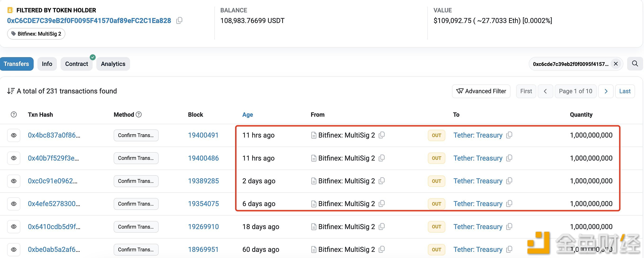644x258 pixels.
Task: Click the token holder icon beside heading
Action: (10, 10)
